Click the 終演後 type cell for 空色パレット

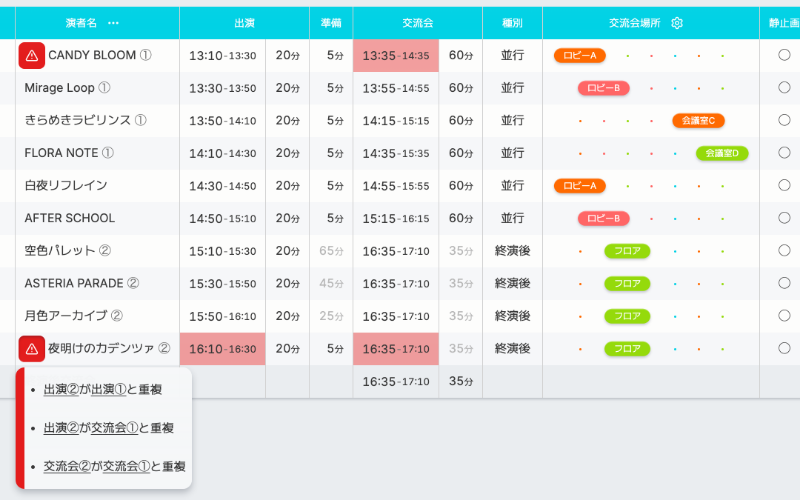[x=512, y=251]
